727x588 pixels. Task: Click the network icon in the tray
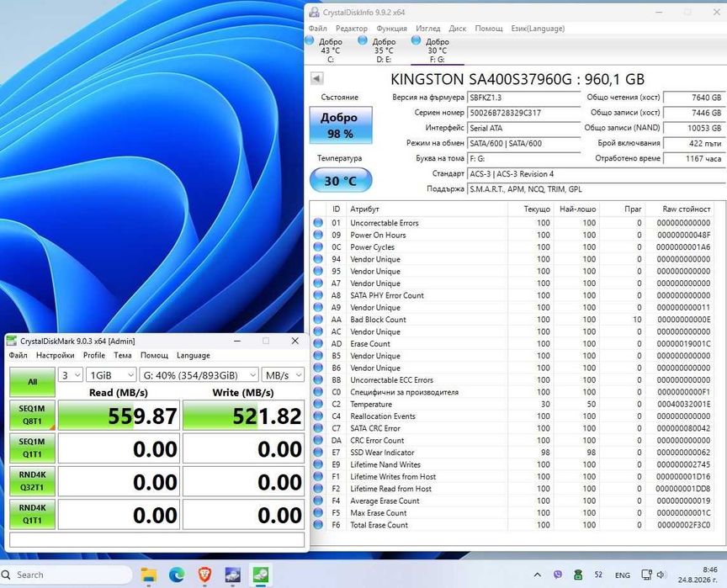(x=646, y=575)
